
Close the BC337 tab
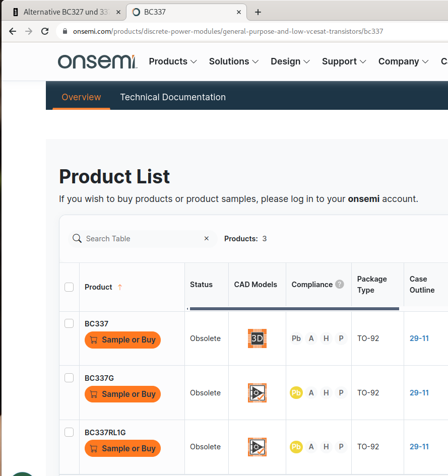coord(239,12)
